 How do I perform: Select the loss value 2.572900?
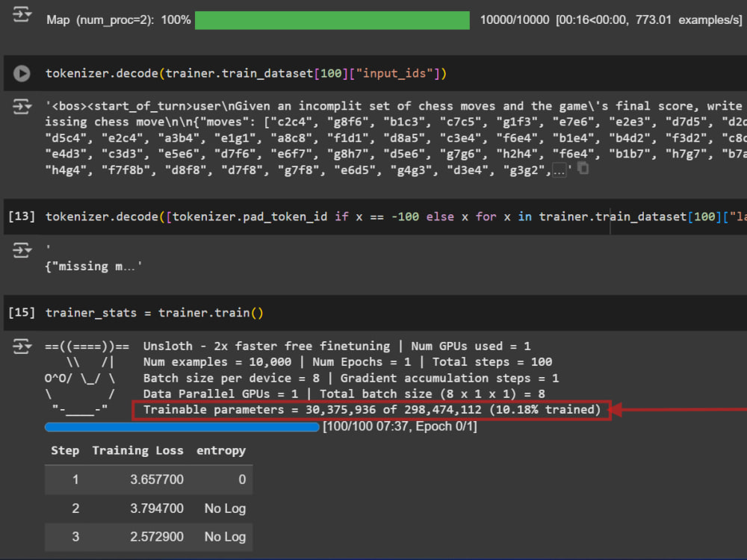click(x=157, y=537)
